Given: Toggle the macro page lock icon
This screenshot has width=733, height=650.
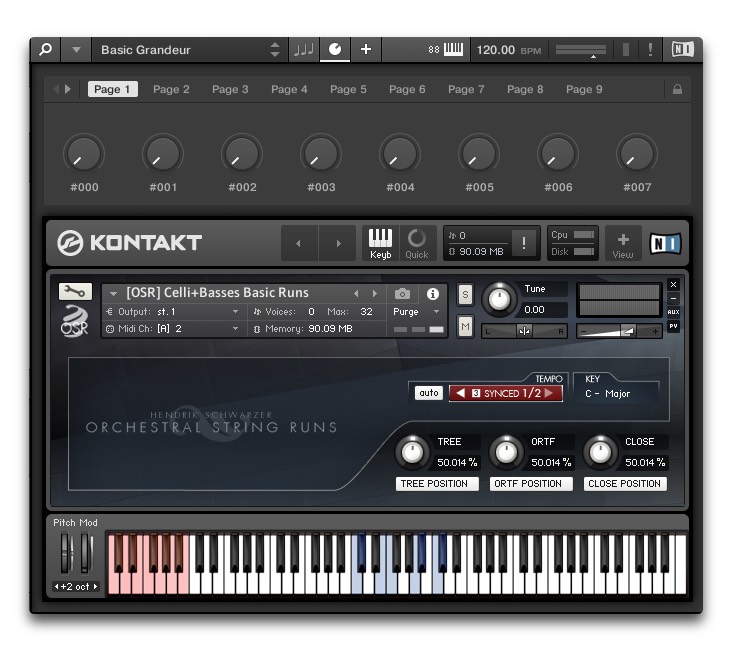Looking at the screenshot, I should pos(677,89).
